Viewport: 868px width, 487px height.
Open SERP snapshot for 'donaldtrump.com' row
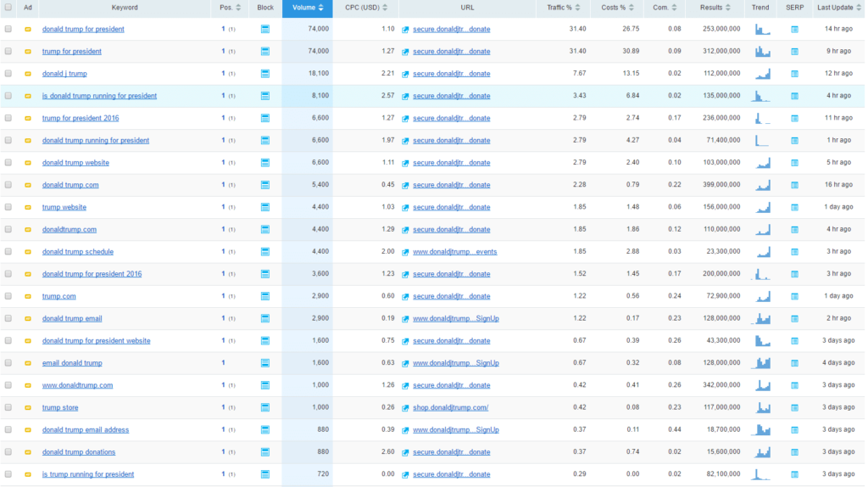(x=794, y=230)
